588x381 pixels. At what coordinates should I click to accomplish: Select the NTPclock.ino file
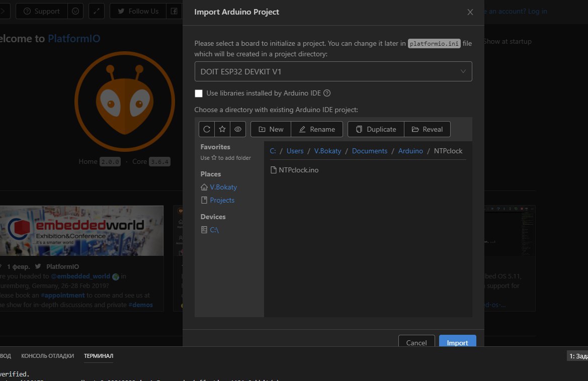point(294,170)
